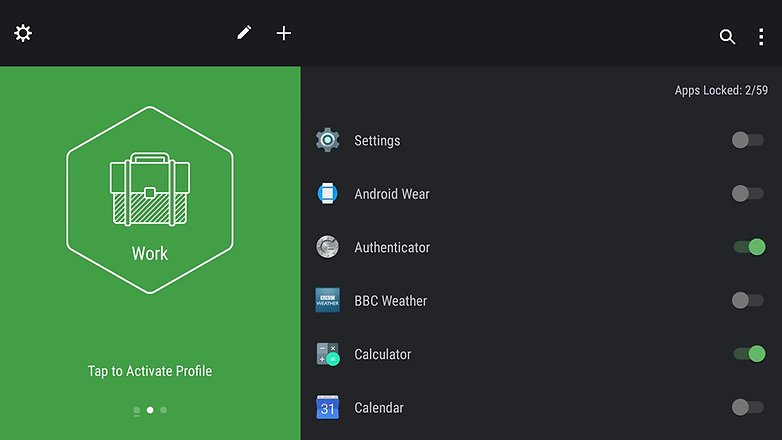Add a new profile with plus icon
The width and height of the screenshot is (782, 440).
(284, 33)
